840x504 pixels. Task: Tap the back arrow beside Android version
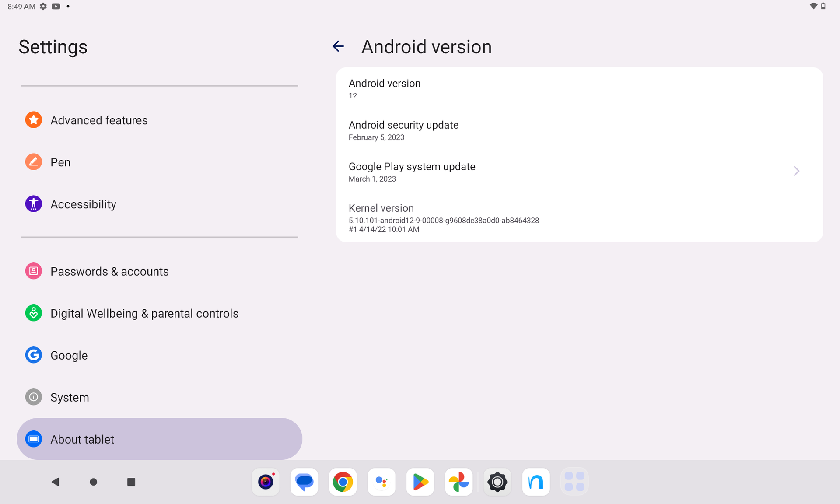(338, 46)
